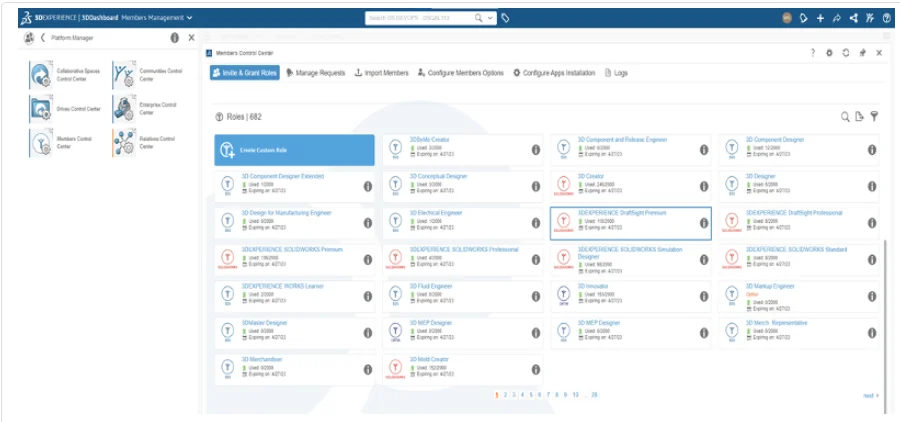Click the 3DEXPERIENCE compass logo

click(26, 18)
